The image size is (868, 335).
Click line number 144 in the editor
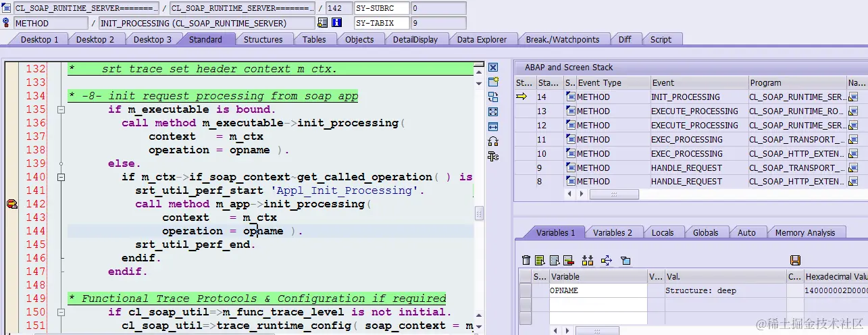click(x=34, y=231)
